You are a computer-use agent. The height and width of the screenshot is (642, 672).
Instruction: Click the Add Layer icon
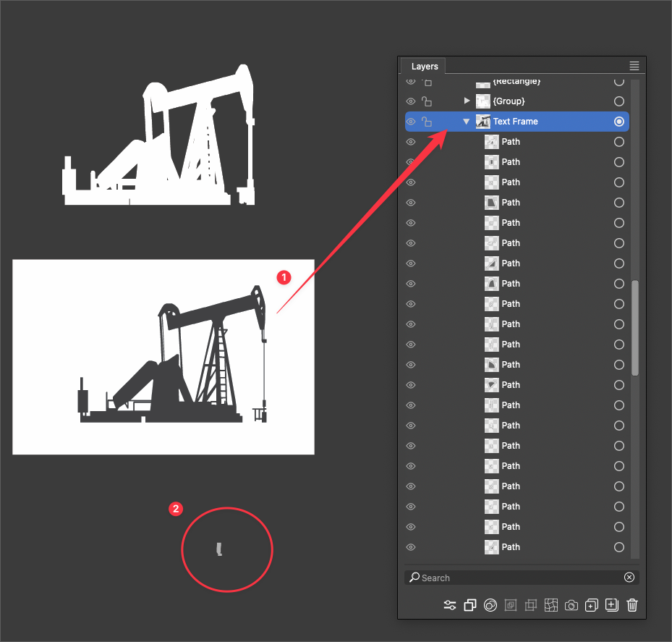611,605
